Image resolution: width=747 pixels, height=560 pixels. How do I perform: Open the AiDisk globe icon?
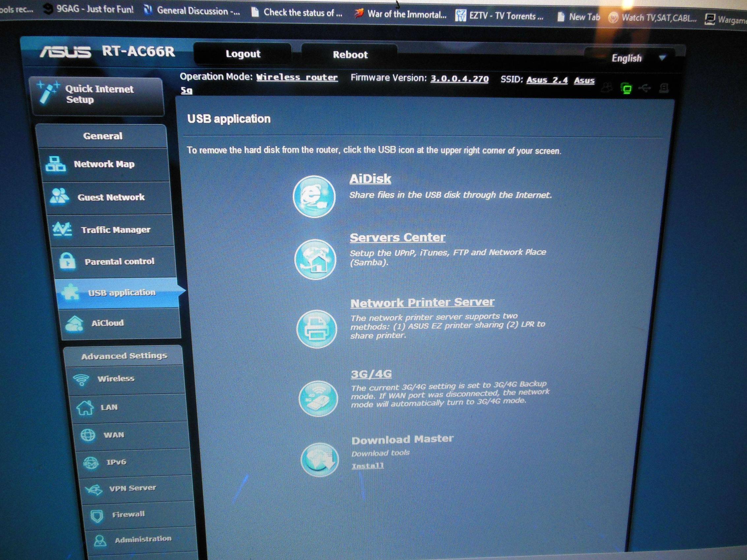pos(314,196)
